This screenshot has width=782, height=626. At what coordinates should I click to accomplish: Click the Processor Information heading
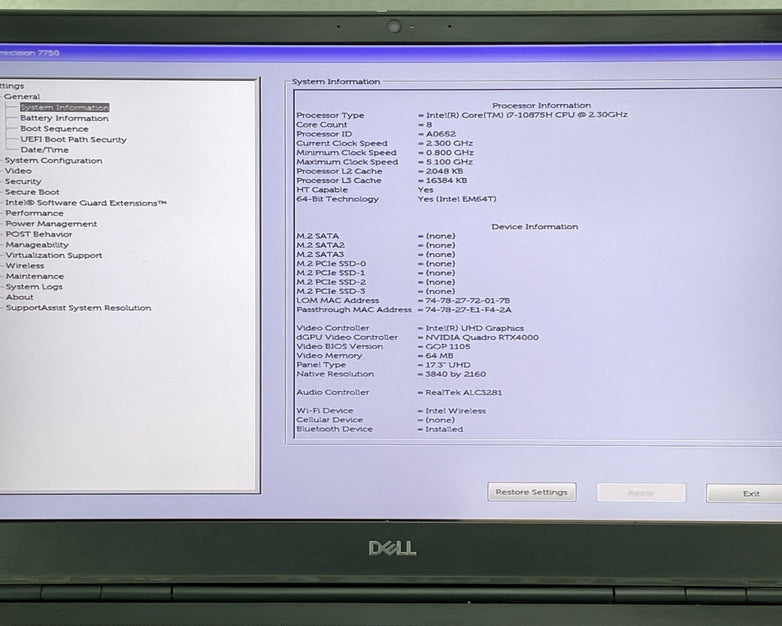point(541,105)
